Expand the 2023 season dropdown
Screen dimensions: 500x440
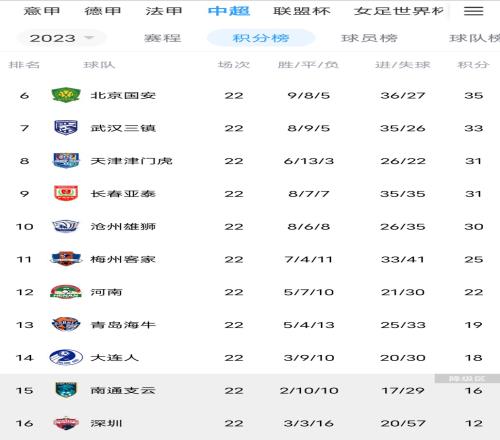[62, 38]
